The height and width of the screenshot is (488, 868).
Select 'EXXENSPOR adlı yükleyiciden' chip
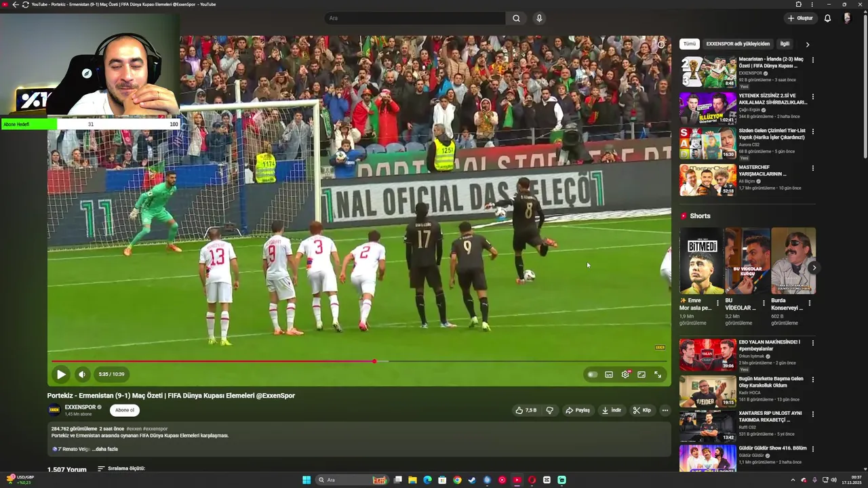tap(738, 44)
